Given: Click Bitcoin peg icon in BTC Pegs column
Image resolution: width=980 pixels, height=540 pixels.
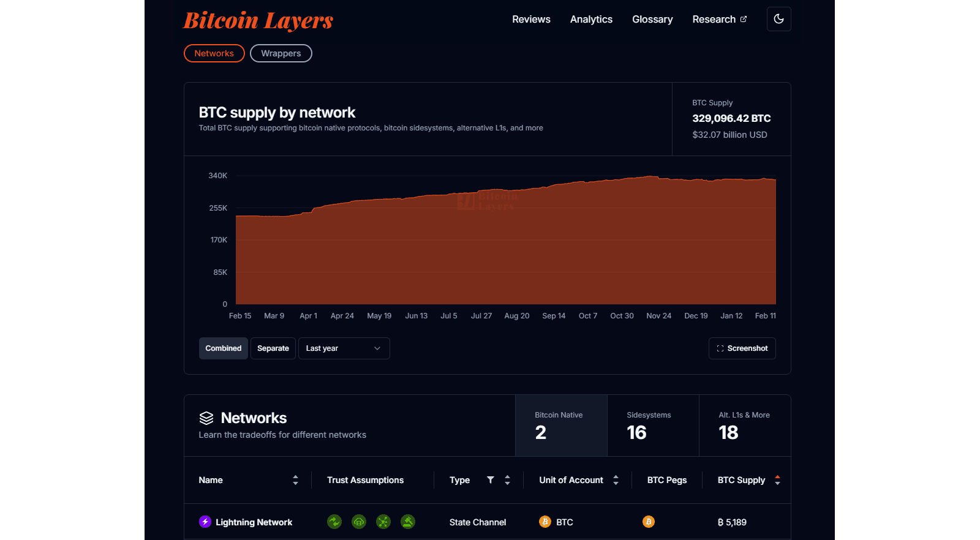Looking at the screenshot, I should coord(649,522).
